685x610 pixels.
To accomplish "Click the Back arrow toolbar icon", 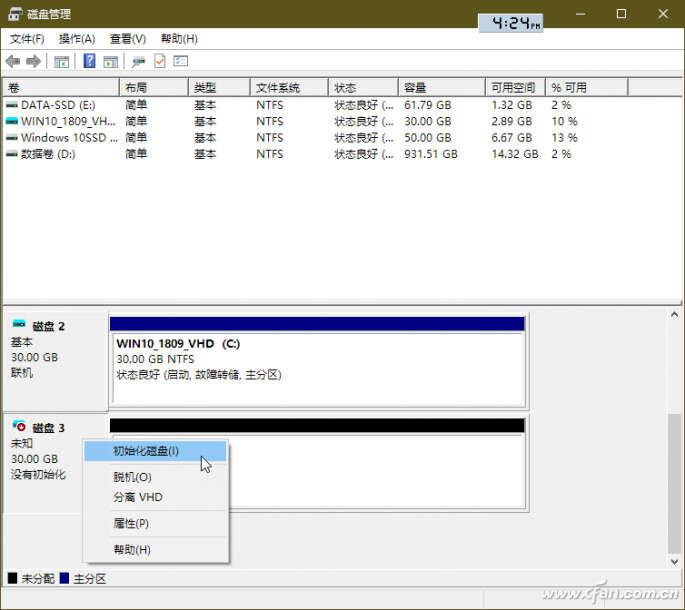I will coord(13,61).
